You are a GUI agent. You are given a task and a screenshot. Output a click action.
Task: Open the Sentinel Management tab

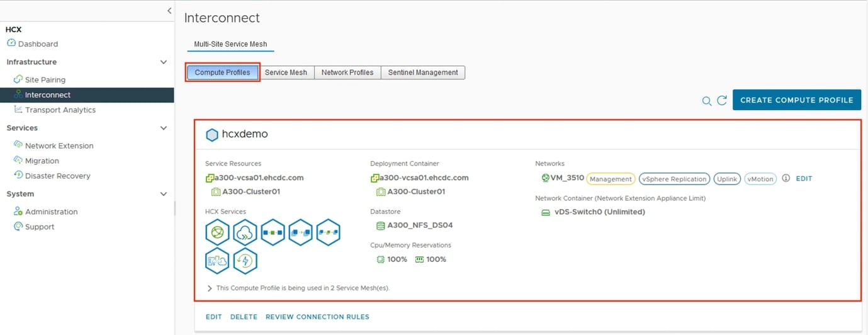(422, 72)
